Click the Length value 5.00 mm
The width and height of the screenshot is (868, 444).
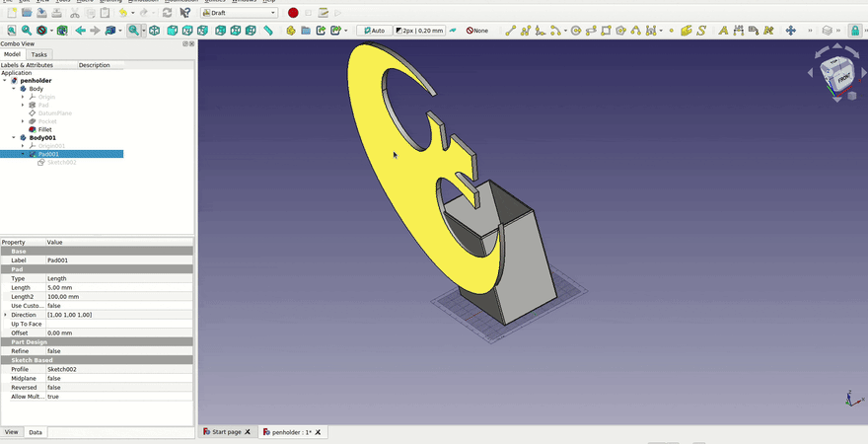pos(119,288)
